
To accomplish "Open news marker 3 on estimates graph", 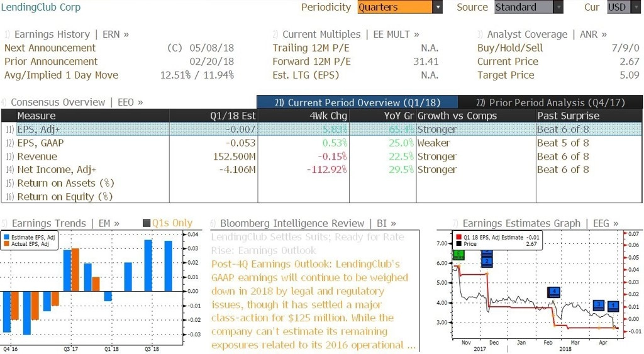I will click(x=599, y=305).
